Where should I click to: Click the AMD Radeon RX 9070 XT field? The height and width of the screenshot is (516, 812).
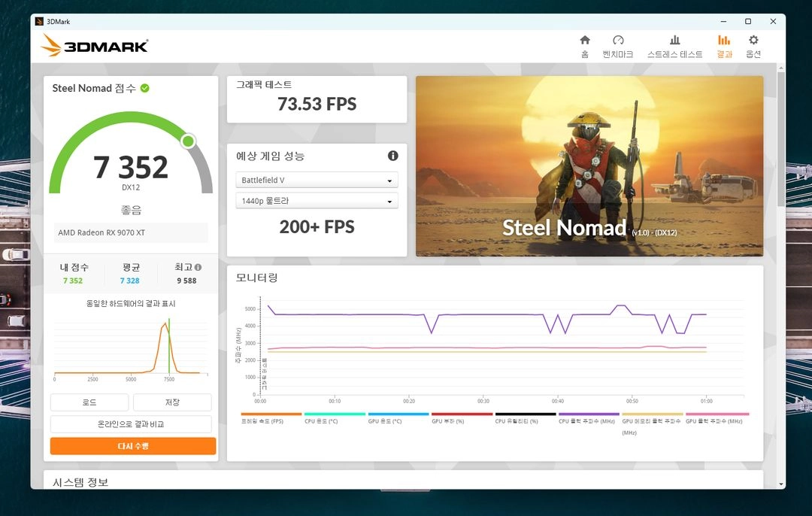pyautogui.click(x=131, y=232)
